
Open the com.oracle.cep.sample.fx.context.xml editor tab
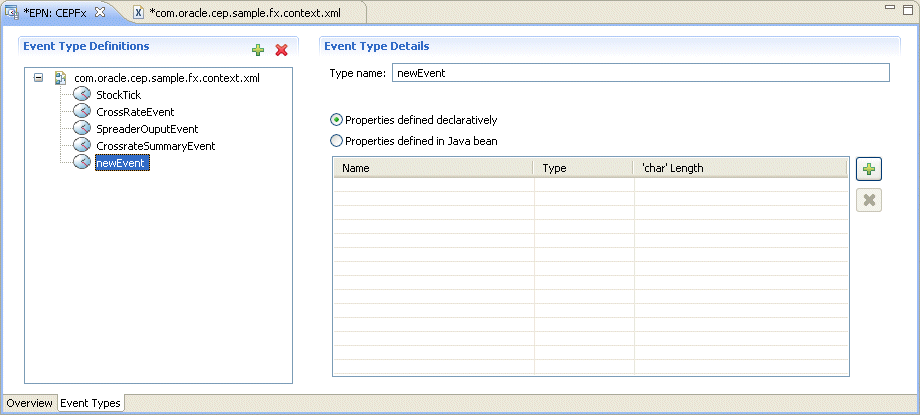[x=245, y=12]
